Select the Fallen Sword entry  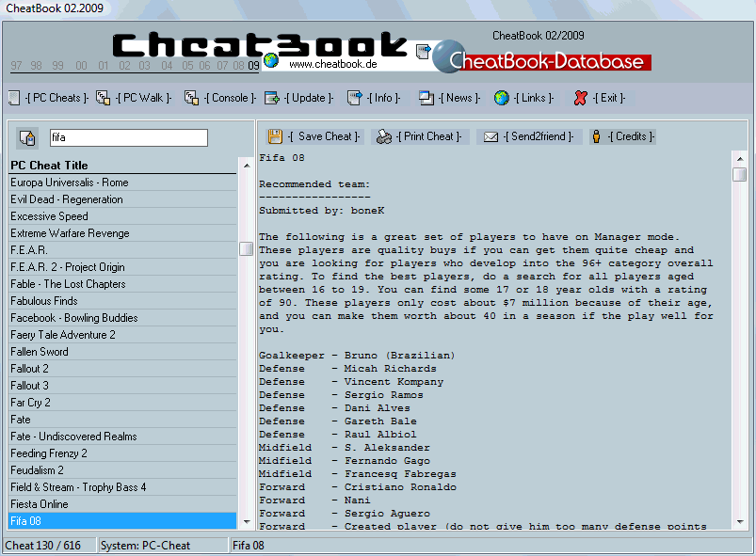click(123, 352)
